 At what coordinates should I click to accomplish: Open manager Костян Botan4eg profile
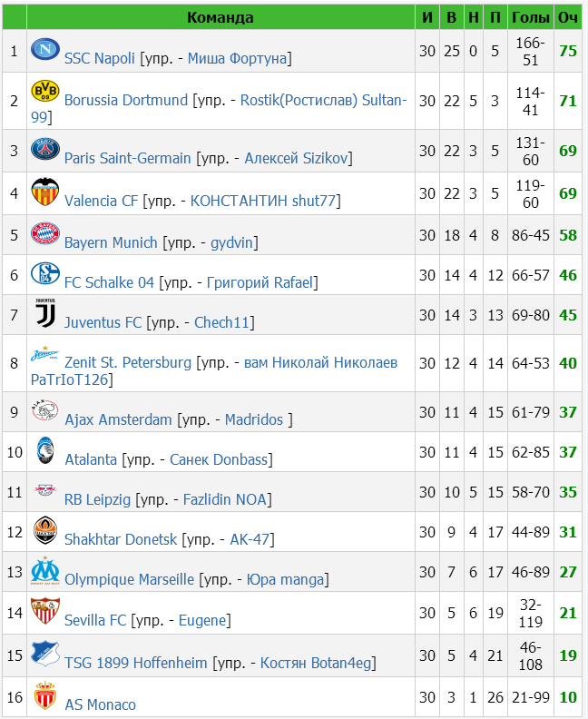tap(316, 663)
